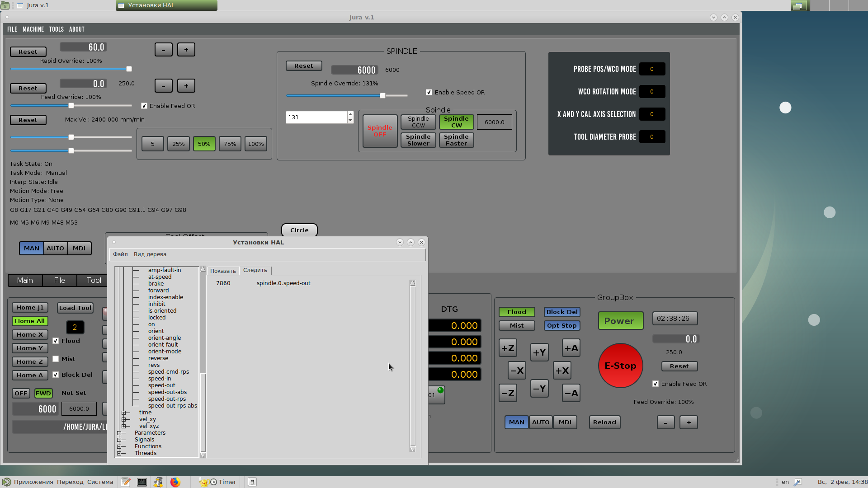Open Firefox from the bottom panel
The width and height of the screenshot is (868, 488).
(175, 482)
